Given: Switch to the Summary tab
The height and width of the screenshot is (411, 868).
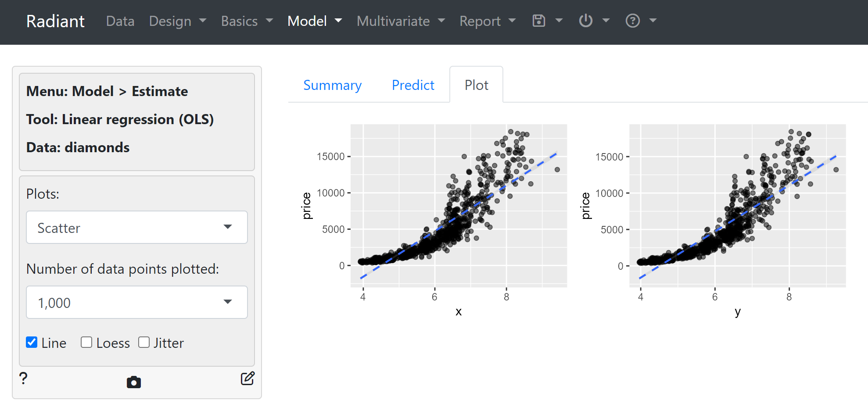Looking at the screenshot, I should [332, 85].
